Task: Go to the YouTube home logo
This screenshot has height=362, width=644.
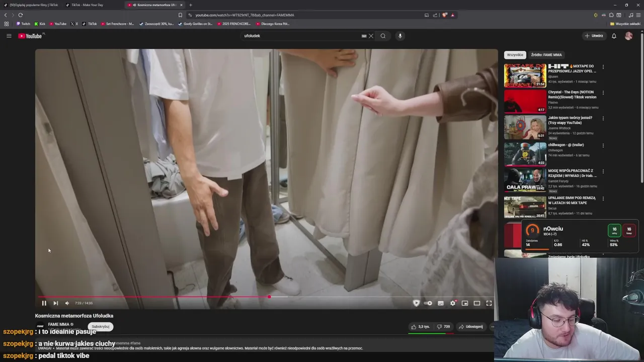Action: click(x=31, y=36)
